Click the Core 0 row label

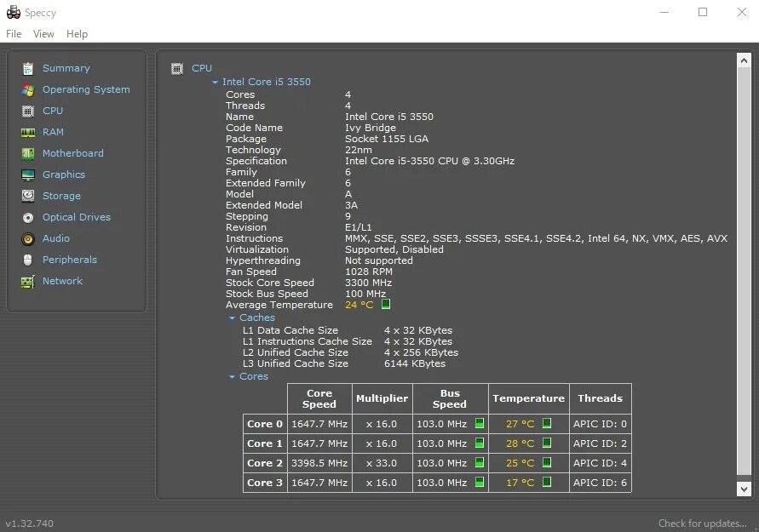tap(265, 424)
